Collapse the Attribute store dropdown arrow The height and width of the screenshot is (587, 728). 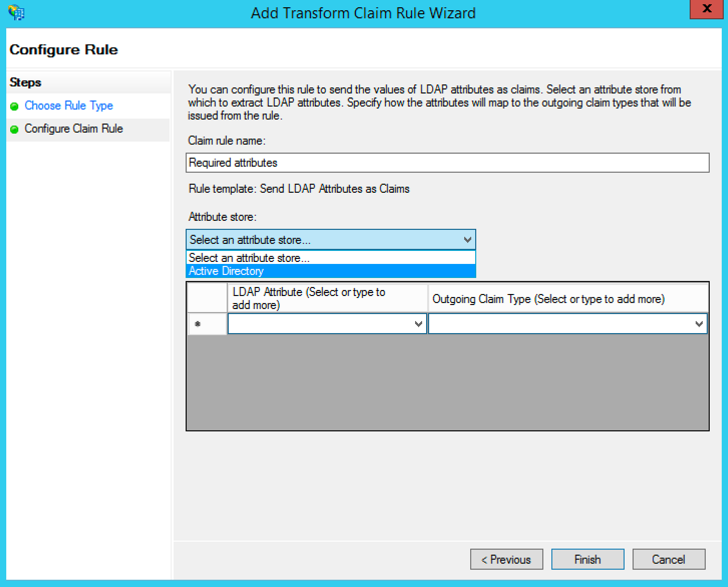point(467,240)
